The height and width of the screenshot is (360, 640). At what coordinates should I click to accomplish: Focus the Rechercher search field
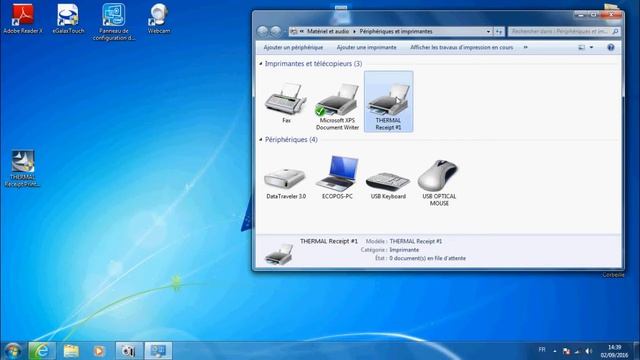click(x=560, y=31)
